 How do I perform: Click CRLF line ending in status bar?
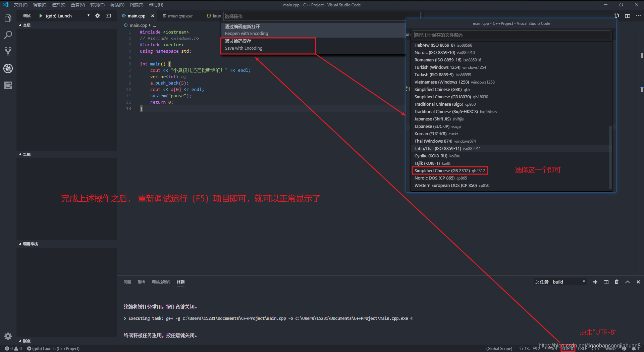[x=582, y=349]
